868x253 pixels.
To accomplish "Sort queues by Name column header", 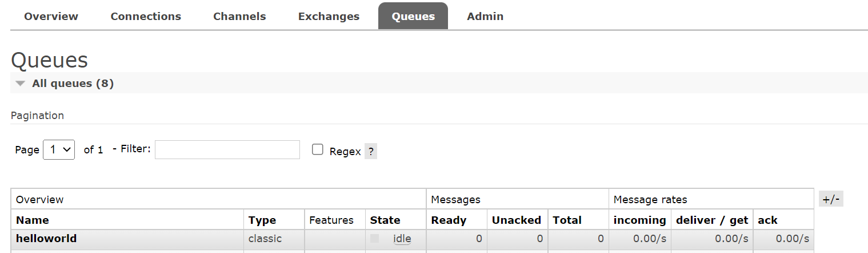I will 33,220.
